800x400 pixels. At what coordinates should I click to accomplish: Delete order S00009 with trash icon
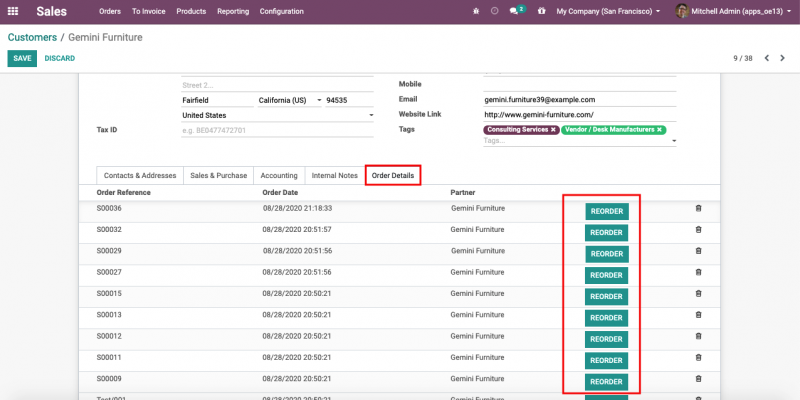[698, 379]
